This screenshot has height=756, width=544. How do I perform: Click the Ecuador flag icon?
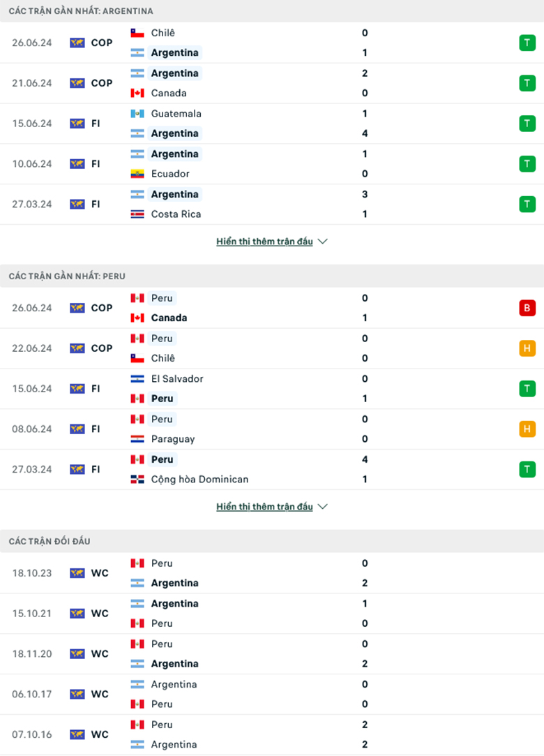(x=137, y=174)
